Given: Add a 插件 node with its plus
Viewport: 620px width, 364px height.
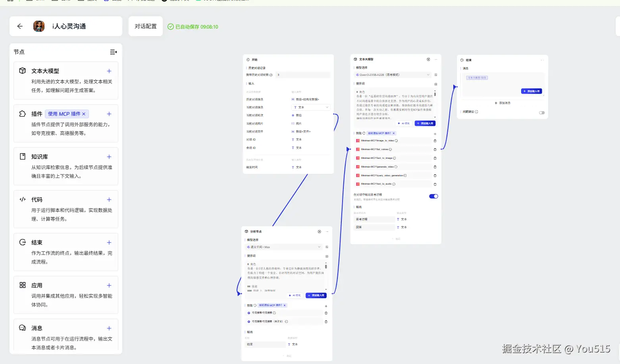Looking at the screenshot, I should (109, 114).
